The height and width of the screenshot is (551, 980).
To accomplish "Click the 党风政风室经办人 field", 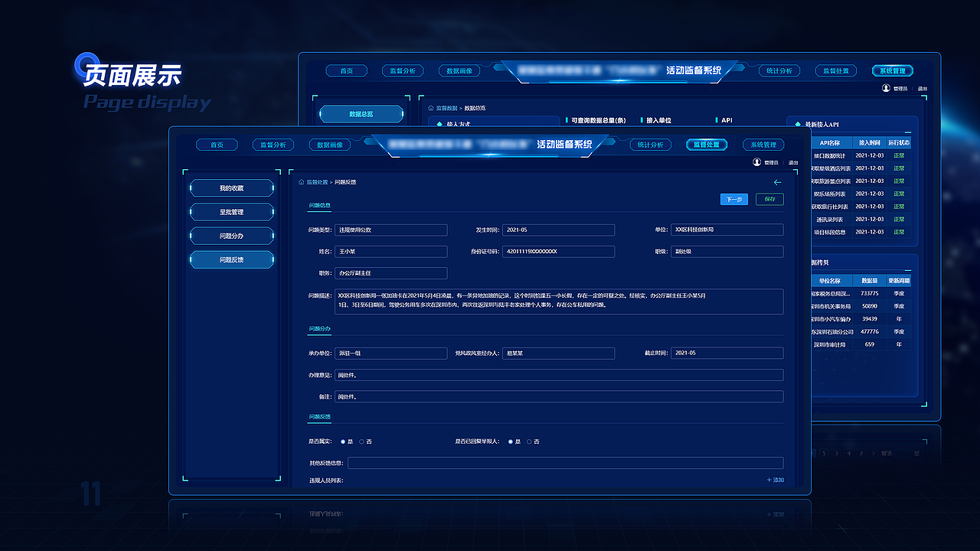I will point(559,353).
